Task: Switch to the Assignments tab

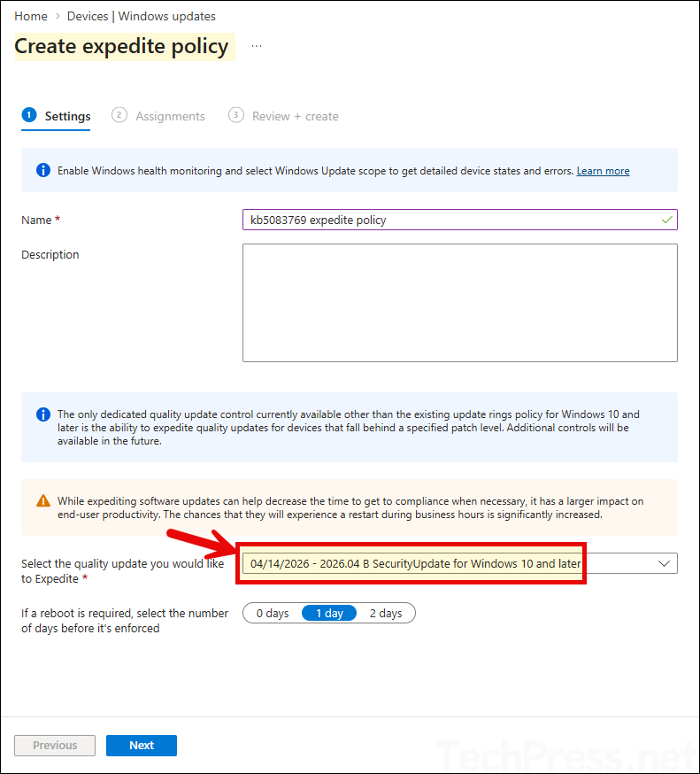Action: [170, 115]
